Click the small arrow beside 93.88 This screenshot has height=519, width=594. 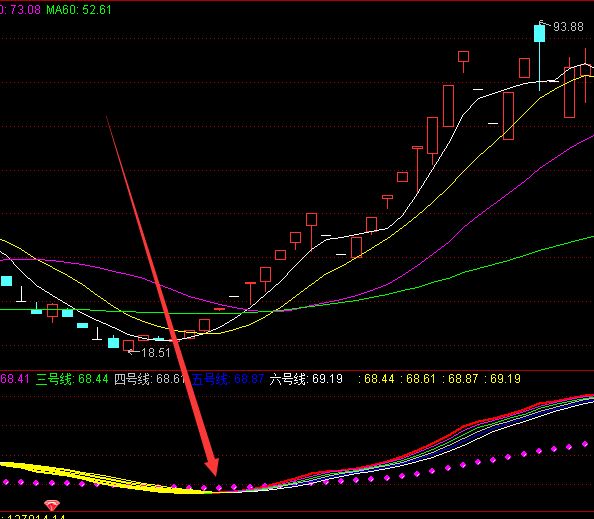pos(545,24)
